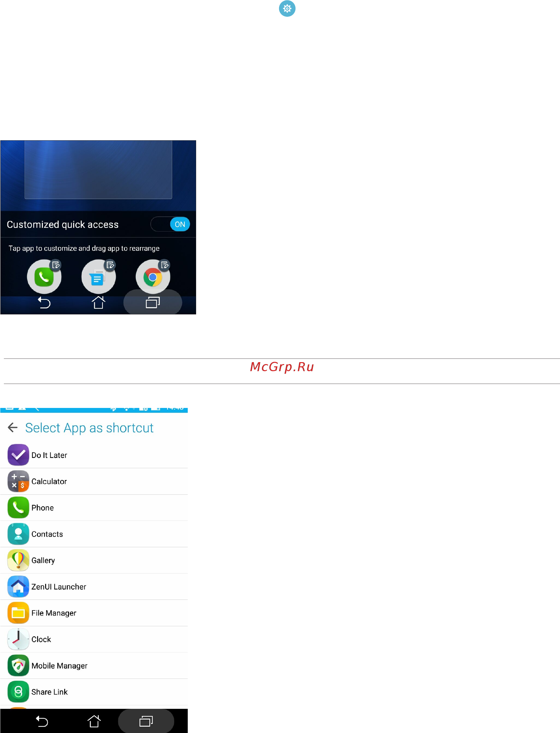Image resolution: width=560 pixels, height=733 pixels.
Task: Click the green Phone app icon in list
Action: (18, 508)
